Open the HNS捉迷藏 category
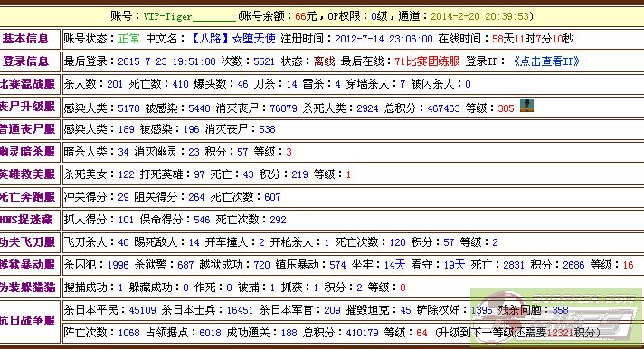The image size is (644, 349). 26,220
